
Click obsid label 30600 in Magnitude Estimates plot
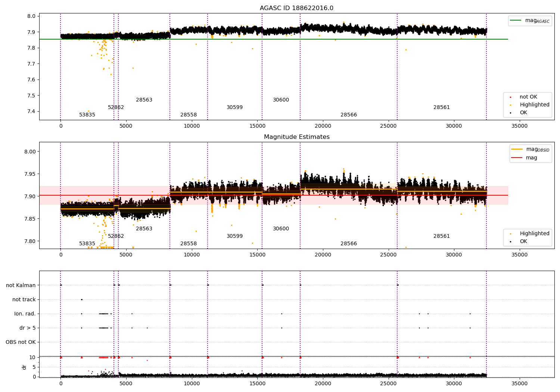tap(281, 229)
